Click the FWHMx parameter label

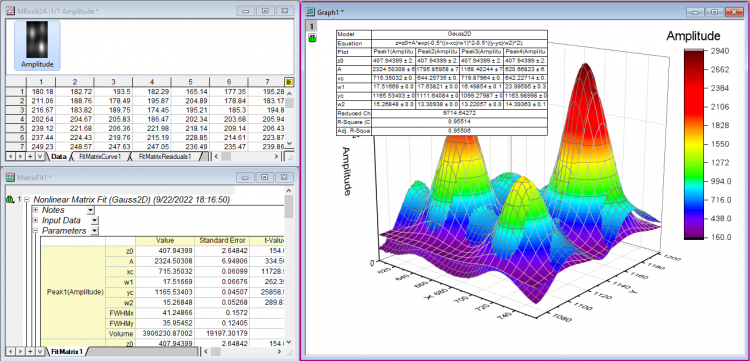click(121, 313)
